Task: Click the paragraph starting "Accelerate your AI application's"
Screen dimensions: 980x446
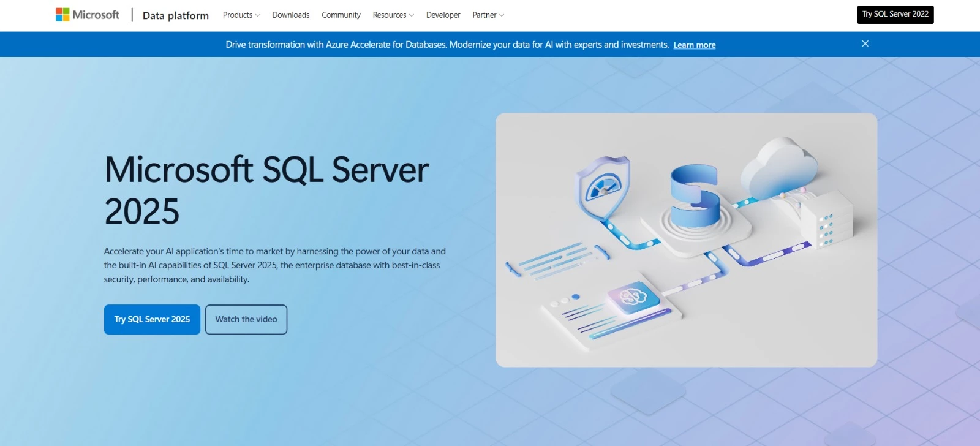Action: click(275, 265)
